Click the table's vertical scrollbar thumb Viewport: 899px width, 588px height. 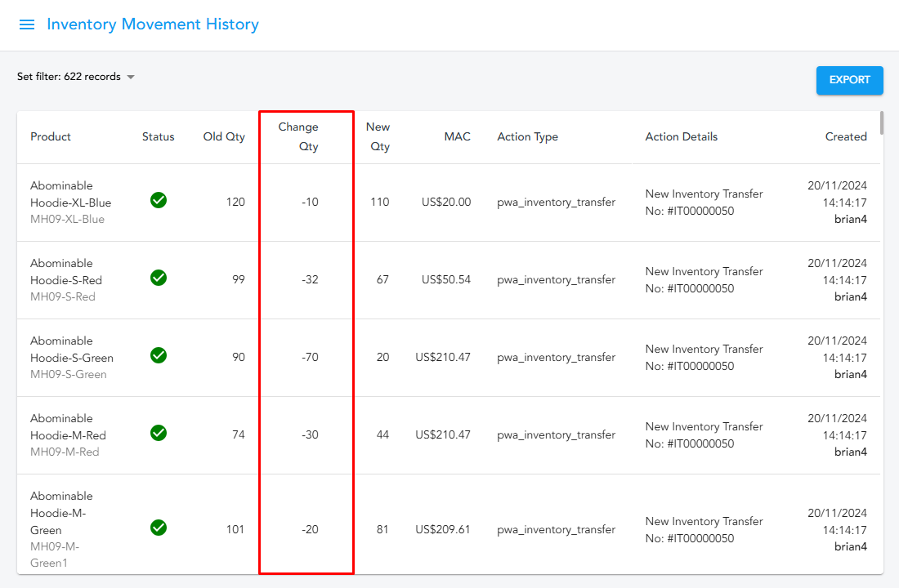(881, 122)
